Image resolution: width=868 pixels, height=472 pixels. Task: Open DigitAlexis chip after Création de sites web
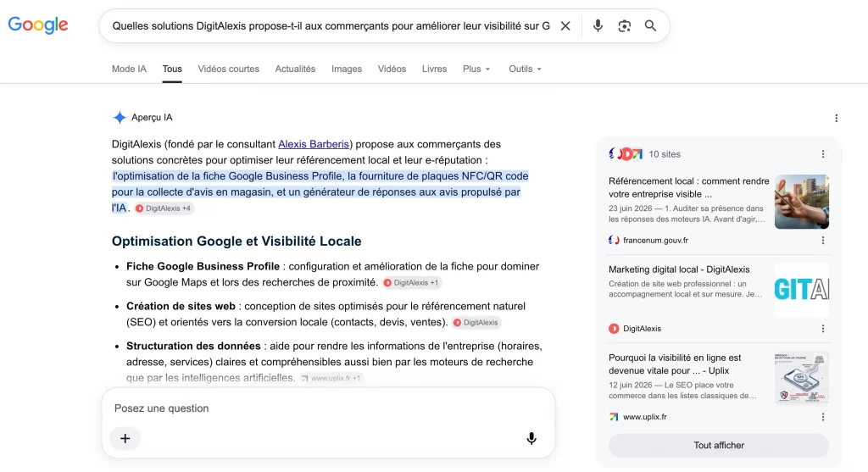[476, 323]
